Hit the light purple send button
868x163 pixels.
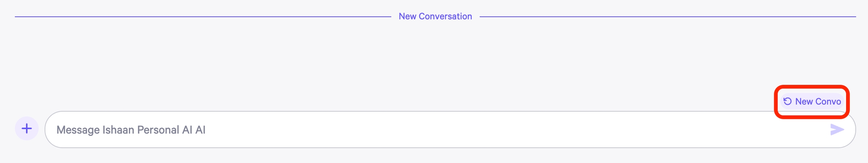pos(837,129)
